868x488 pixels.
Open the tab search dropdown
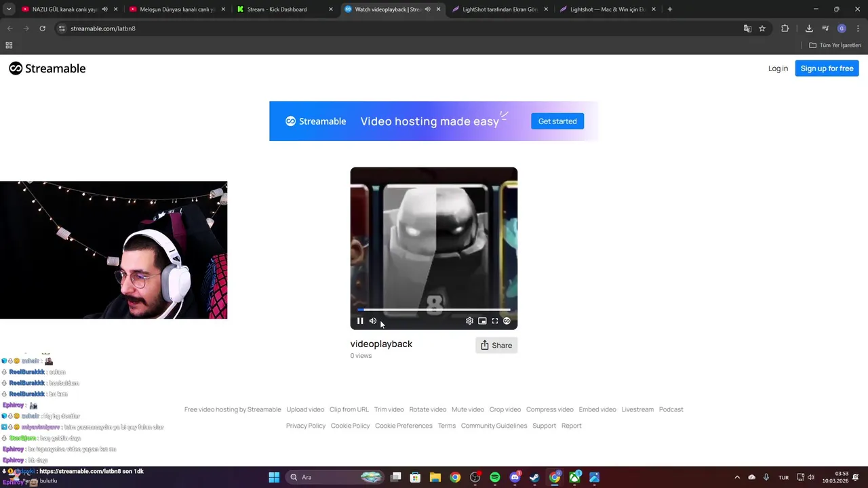coord(9,9)
